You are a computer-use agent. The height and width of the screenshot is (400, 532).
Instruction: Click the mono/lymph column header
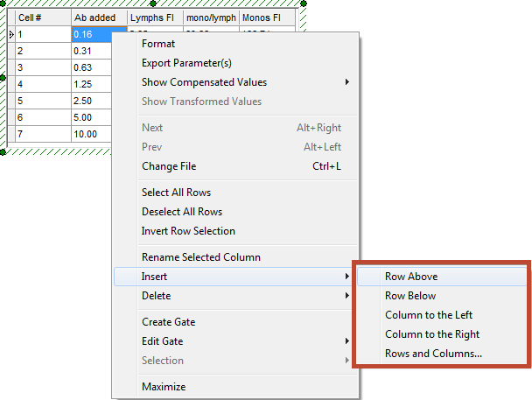[x=209, y=18]
